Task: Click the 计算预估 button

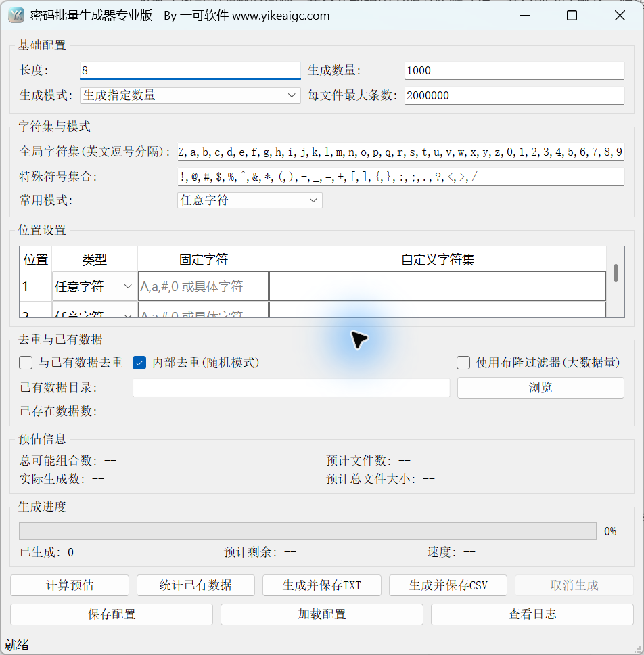Action: [70, 585]
